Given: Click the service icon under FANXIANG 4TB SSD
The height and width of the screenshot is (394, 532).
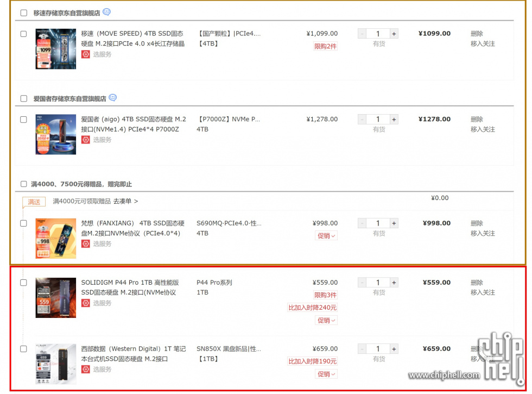Looking at the screenshot, I should tap(86, 243).
